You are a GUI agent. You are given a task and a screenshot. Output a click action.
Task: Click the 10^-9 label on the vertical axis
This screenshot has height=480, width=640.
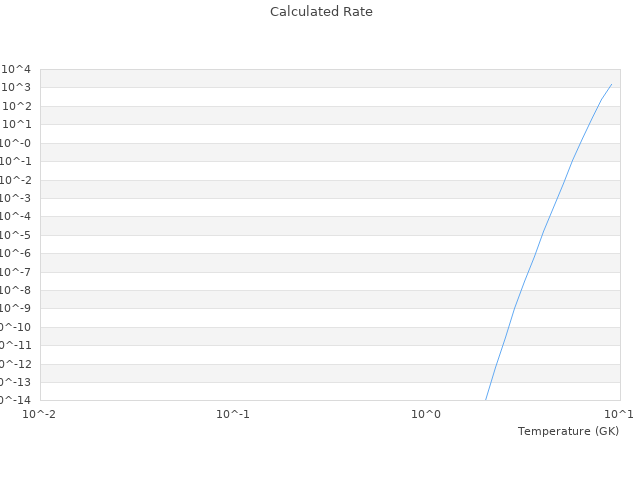point(15,308)
